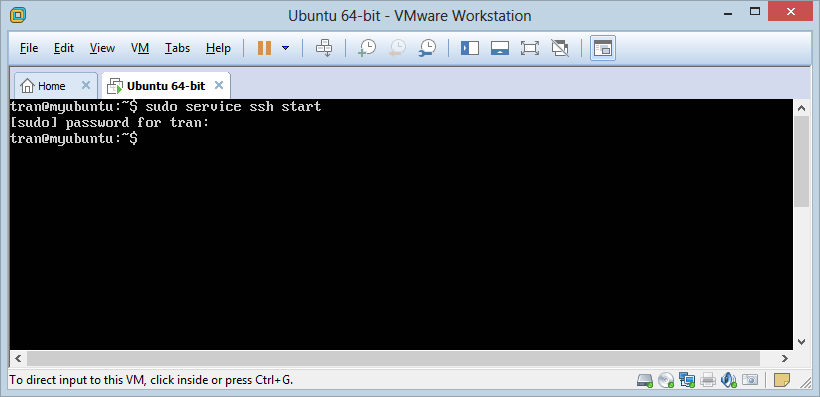The image size is (820, 397).
Task: Enter full screen mode icon
Action: 530,48
